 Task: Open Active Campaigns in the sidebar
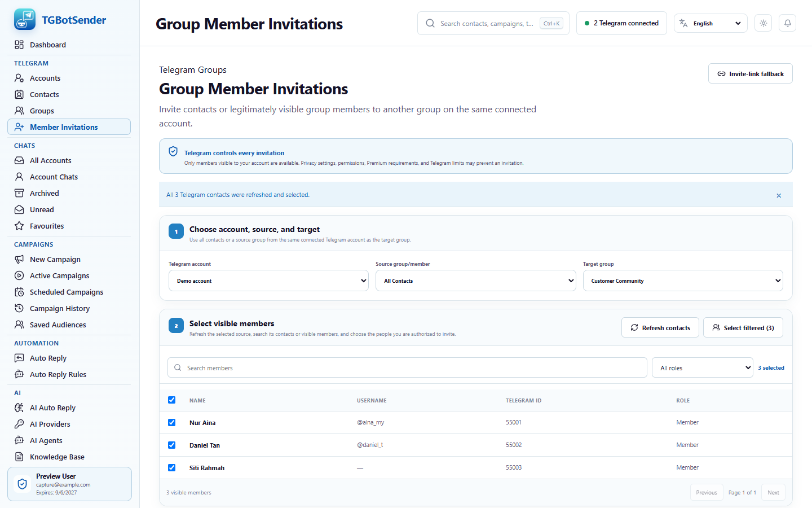pyautogui.click(x=69, y=275)
